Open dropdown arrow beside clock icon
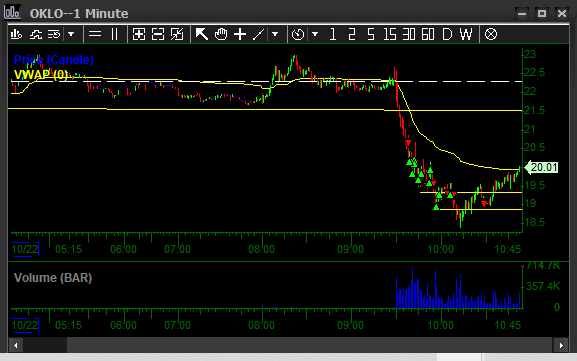Image resolution: width=577 pixels, height=361 pixels. (x=315, y=34)
